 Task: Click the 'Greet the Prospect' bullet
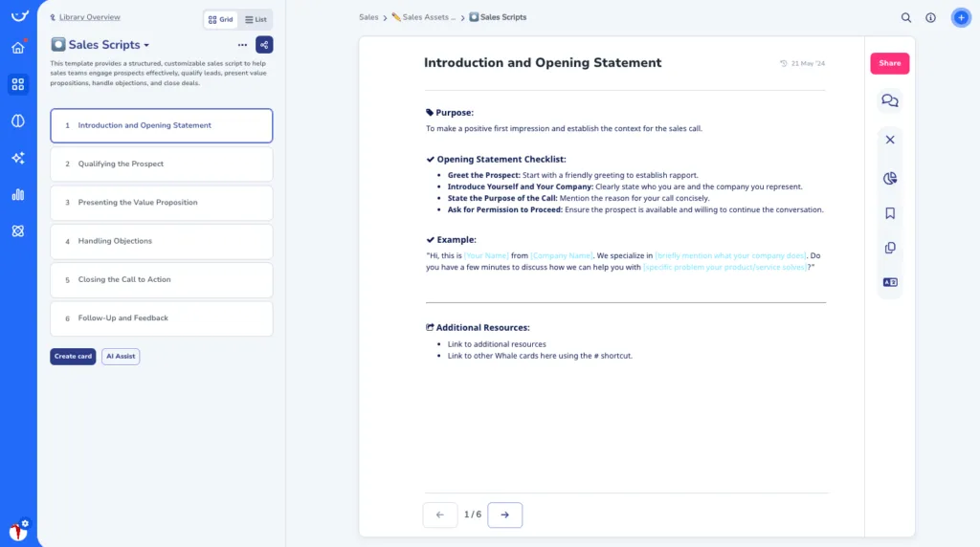(x=572, y=175)
